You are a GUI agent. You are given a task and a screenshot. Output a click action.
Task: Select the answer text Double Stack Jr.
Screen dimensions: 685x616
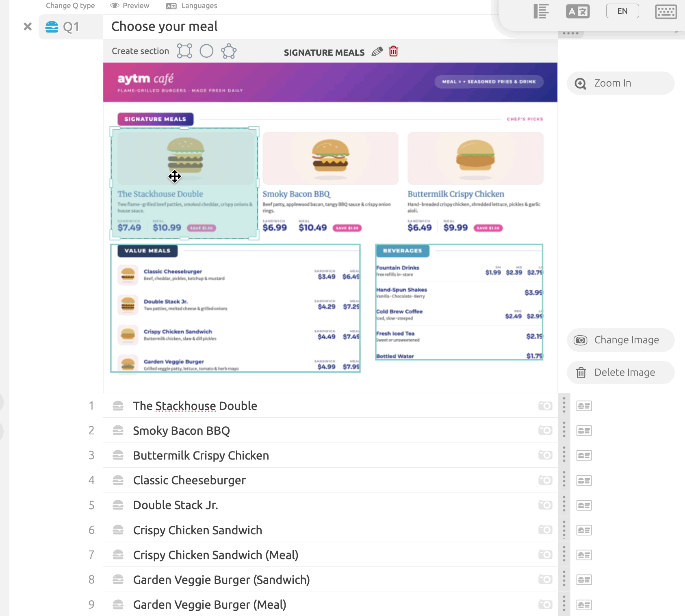176,505
